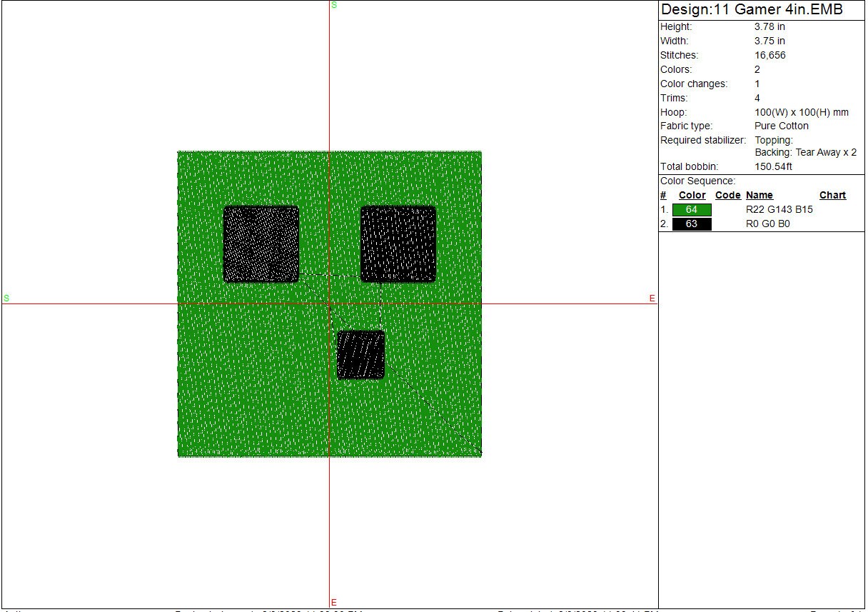Click the Hoop size 100(W) x 100(H) mm

coord(802,112)
